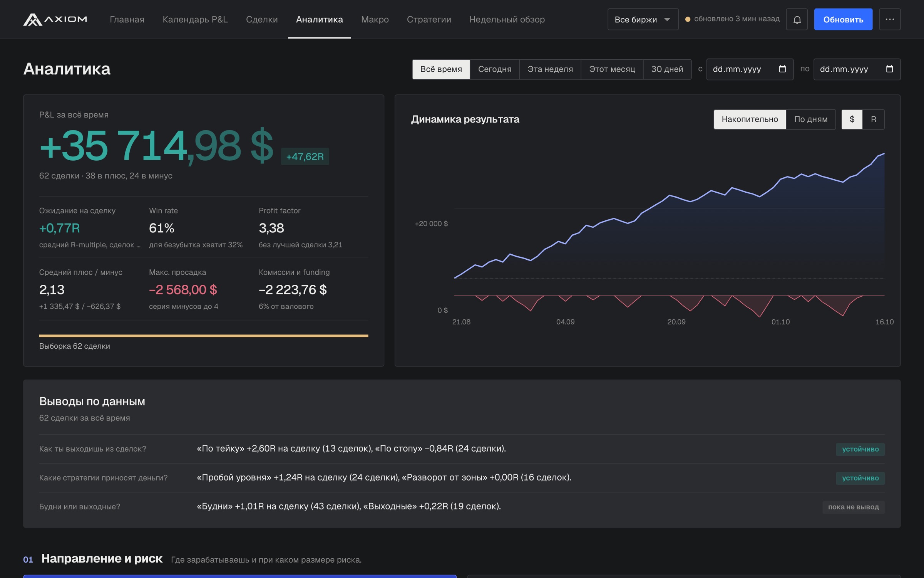Click the max drawdown value −2 568,00 $
Screen dimensions: 924x578
183,290
